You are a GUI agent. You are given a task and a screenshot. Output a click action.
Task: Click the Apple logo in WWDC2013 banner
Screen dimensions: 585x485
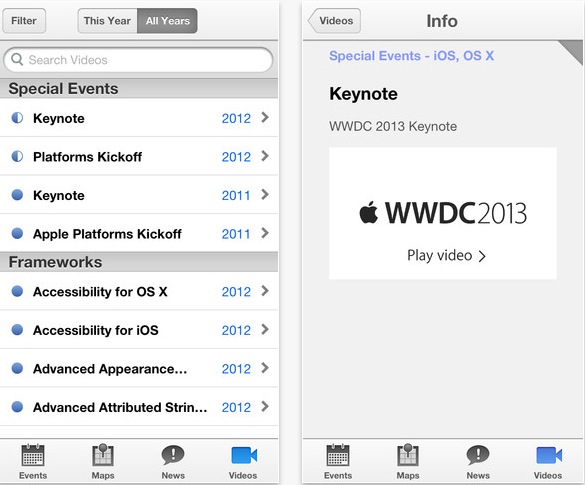pyautogui.click(x=369, y=212)
